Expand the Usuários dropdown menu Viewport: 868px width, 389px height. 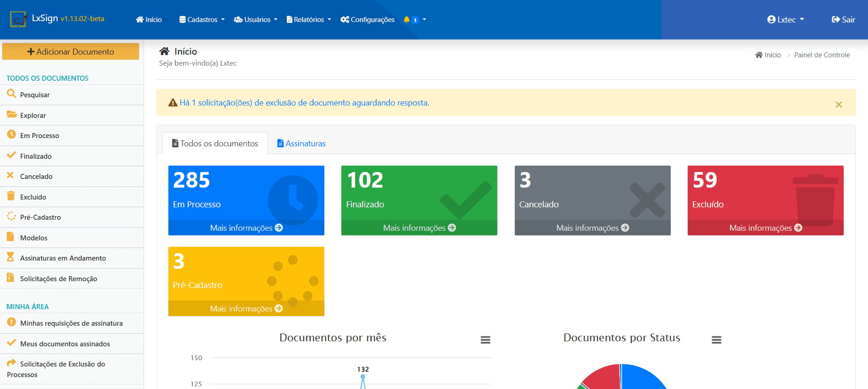(256, 20)
